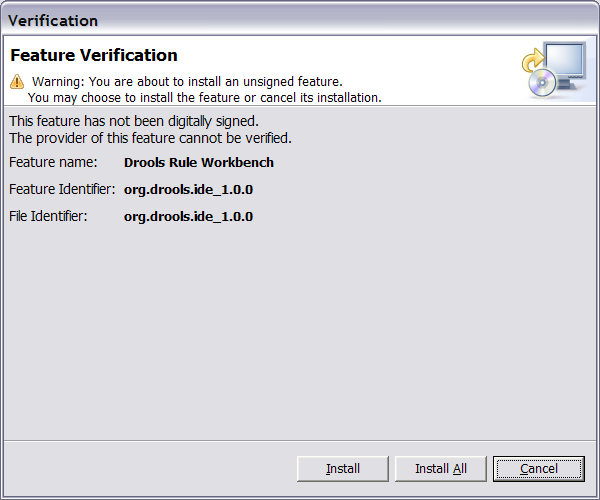Click the 'You may choose to install' line
The width and height of the screenshot is (600, 500).
[204, 97]
